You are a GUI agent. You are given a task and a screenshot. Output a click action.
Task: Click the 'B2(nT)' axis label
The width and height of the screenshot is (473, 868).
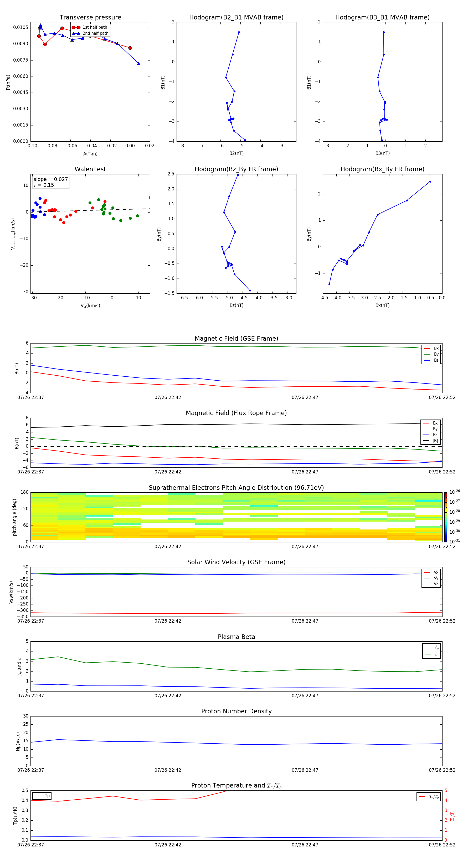(236, 153)
